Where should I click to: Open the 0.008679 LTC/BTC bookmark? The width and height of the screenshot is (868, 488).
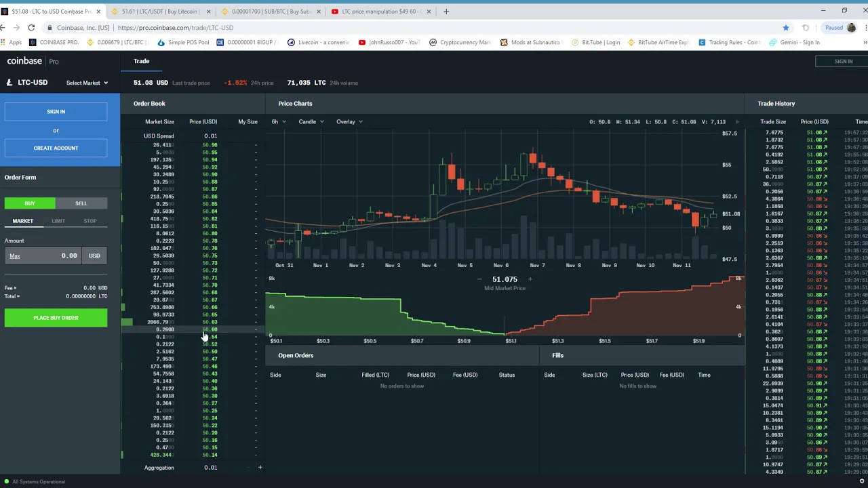(x=119, y=42)
